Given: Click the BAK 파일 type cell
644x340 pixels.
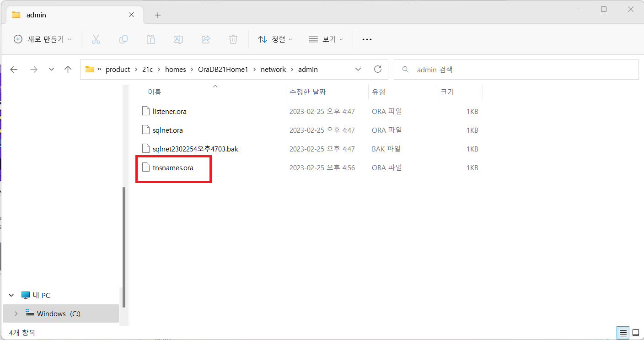Looking at the screenshot, I should tap(386, 149).
